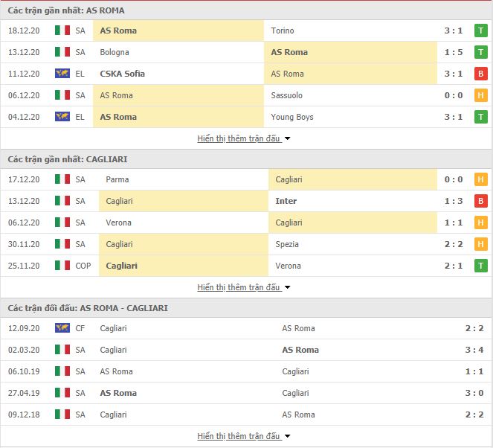Click the Italy flag on the 25.11.20 COP row
Screen dimensions: 493x448
pyautogui.click(x=62, y=265)
